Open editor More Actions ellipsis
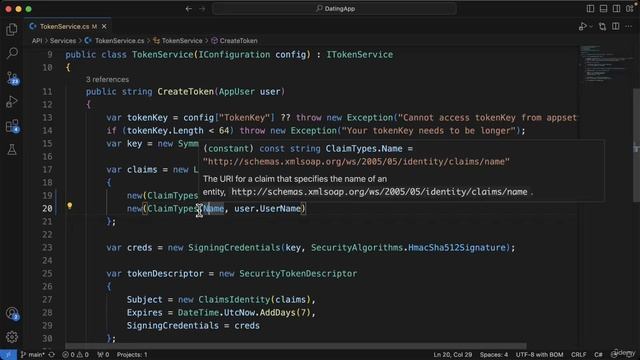Viewport: 640px width, 360px height. (x=629, y=27)
